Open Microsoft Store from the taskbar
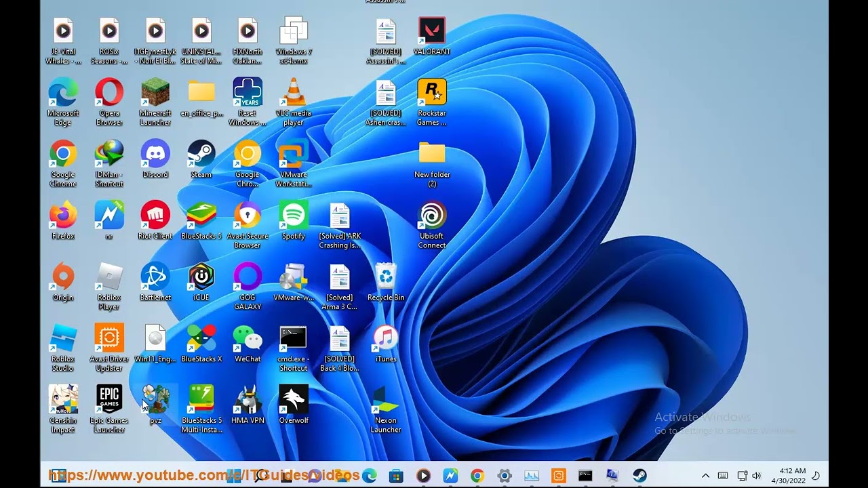The width and height of the screenshot is (868, 488). [x=396, y=476]
